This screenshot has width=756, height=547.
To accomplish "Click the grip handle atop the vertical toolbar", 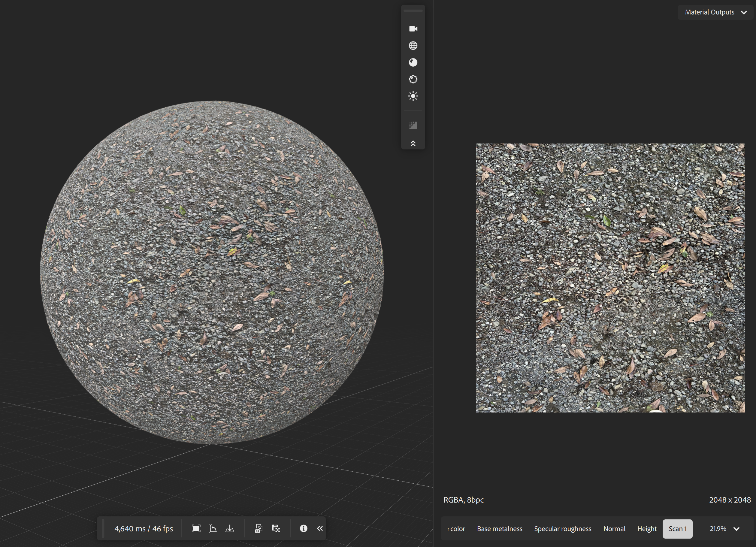I will click(x=413, y=11).
